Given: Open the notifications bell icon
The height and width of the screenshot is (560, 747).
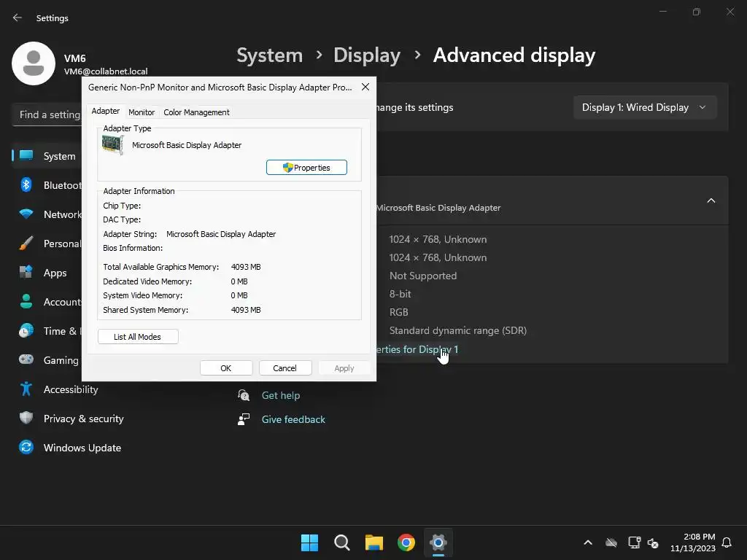Looking at the screenshot, I should pos(727,542).
